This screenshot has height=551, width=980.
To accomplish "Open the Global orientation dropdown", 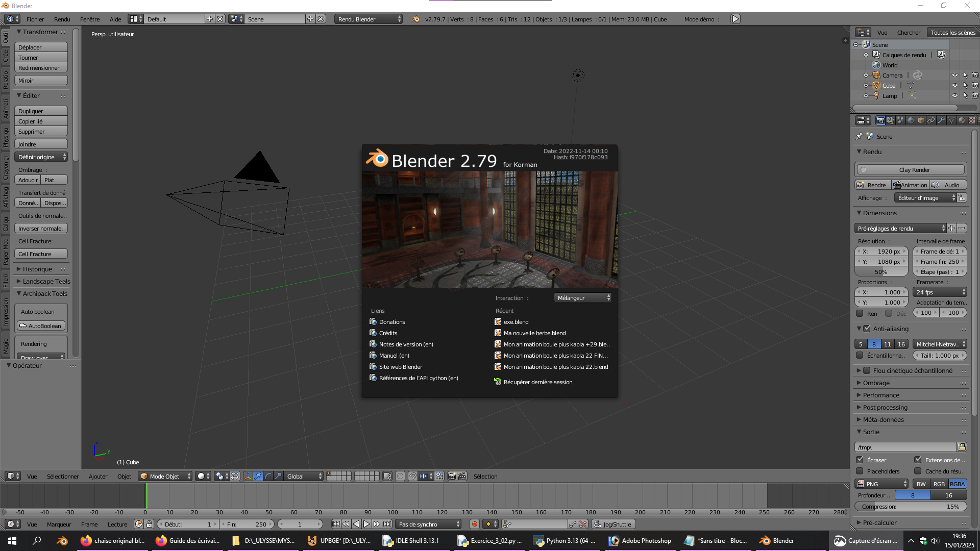I will pos(303,476).
